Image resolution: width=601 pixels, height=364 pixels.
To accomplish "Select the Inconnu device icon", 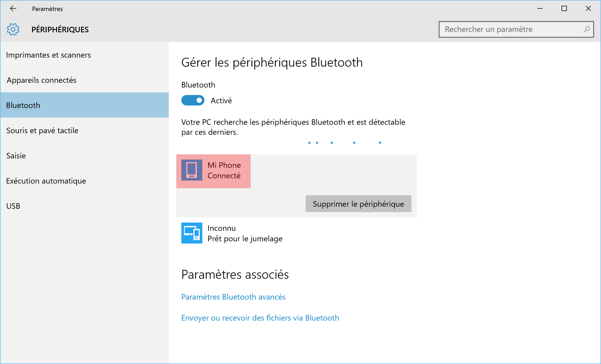I will pyautogui.click(x=192, y=233).
